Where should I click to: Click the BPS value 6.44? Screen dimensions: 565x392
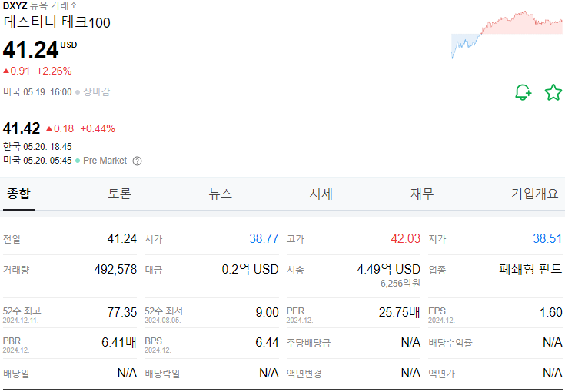pyautogui.click(x=267, y=342)
